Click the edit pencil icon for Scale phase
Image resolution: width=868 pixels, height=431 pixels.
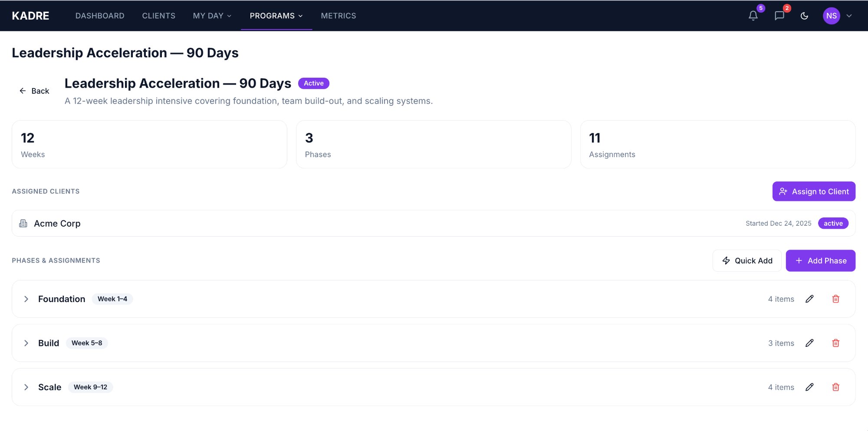[x=809, y=387]
